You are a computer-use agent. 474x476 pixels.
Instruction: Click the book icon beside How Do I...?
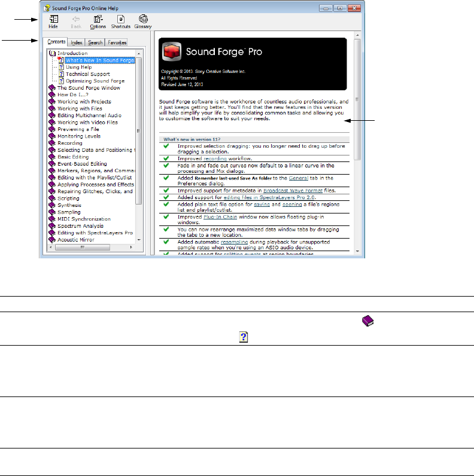pos(52,94)
